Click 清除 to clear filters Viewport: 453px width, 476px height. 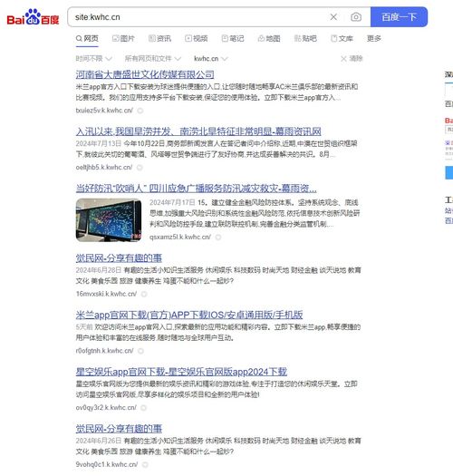coord(352,58)
